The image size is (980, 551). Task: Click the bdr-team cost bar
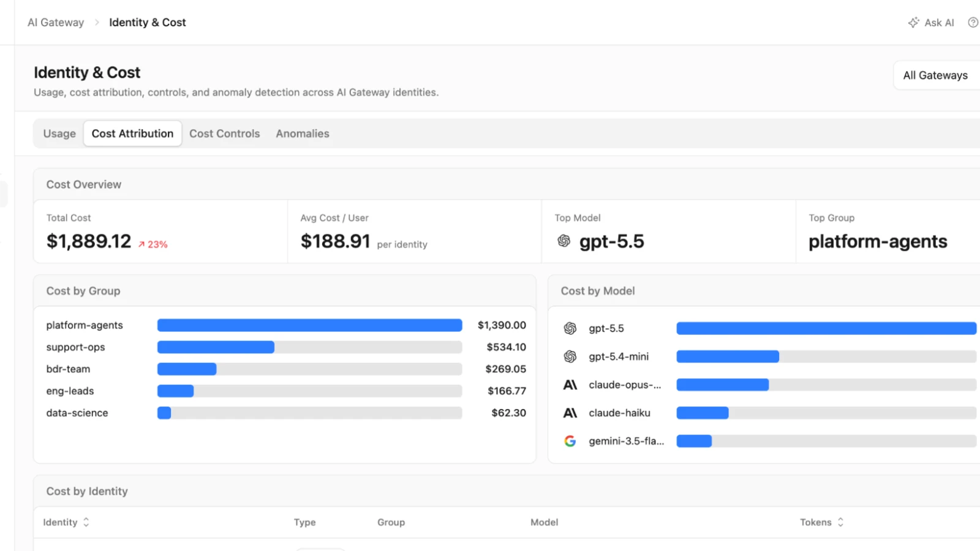tap(309, 369)
